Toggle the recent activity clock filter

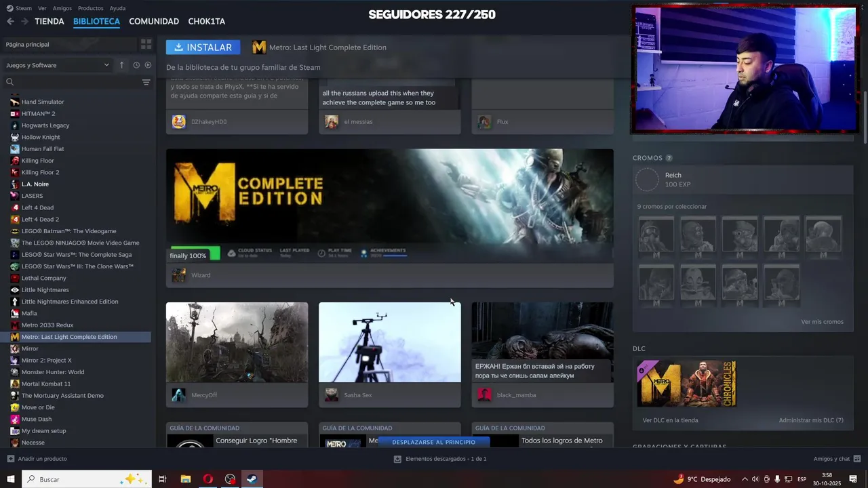pos(136,65)
